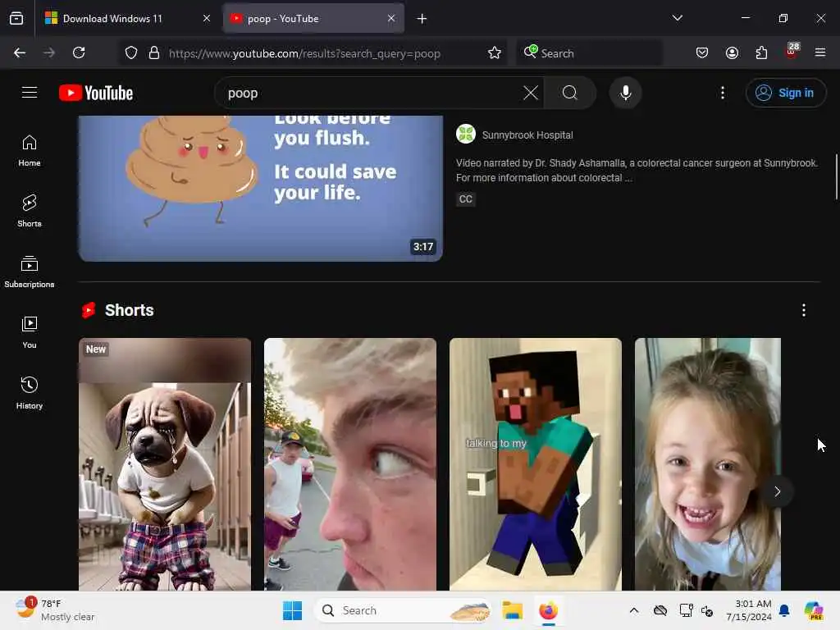Open the YouTube guide hamburger menu
Viewport: 840px width, 630px height.
point(30,93)
